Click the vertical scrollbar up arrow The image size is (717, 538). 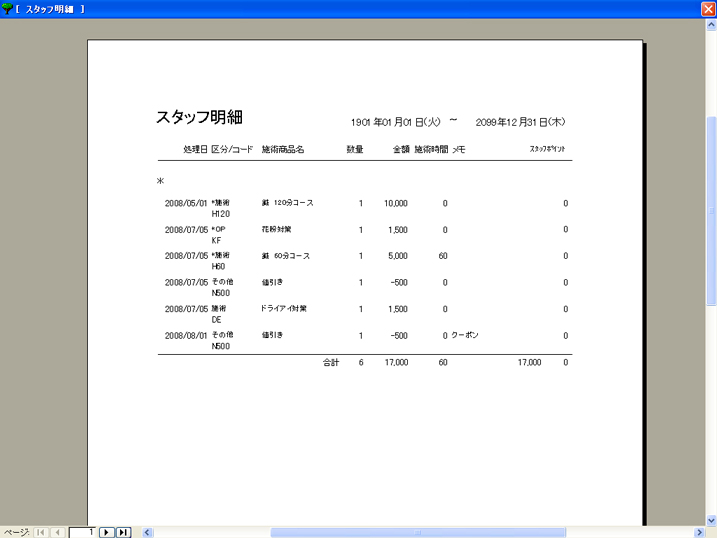pos(711,25)
